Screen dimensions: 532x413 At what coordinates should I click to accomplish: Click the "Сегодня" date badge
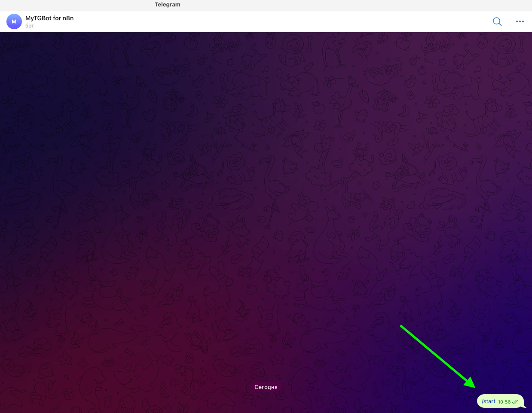266,387
